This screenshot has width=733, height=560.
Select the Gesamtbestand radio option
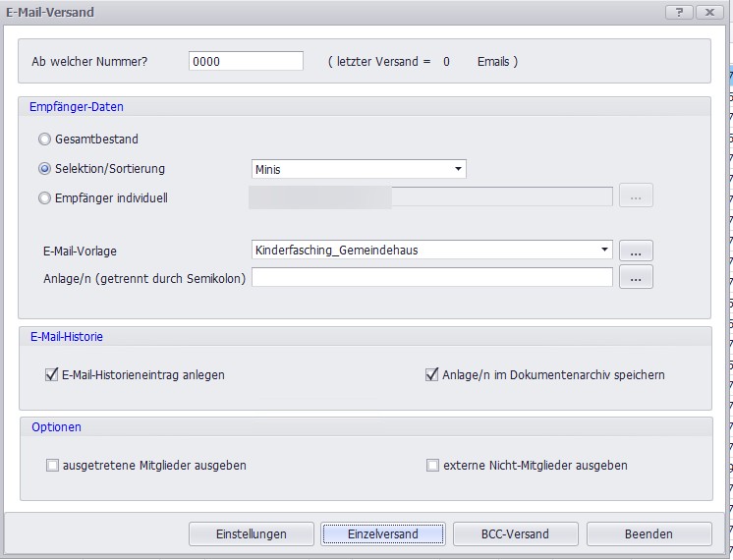[44, 140]
